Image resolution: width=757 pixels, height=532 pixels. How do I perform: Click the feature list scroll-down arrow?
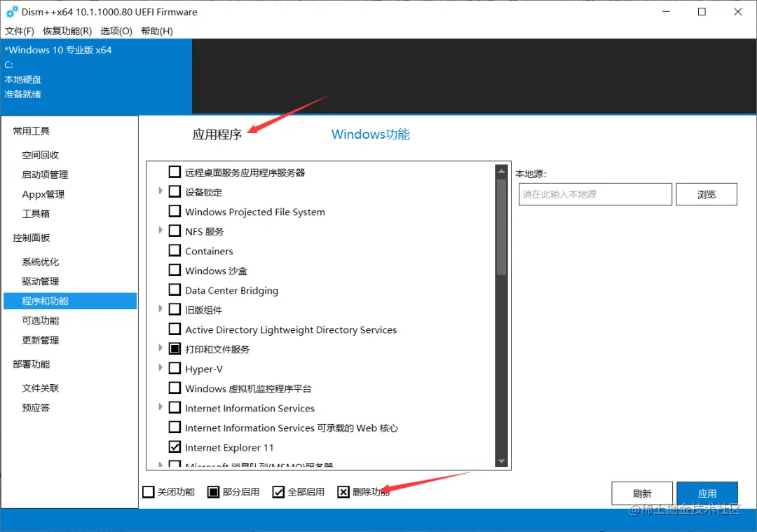502,461
